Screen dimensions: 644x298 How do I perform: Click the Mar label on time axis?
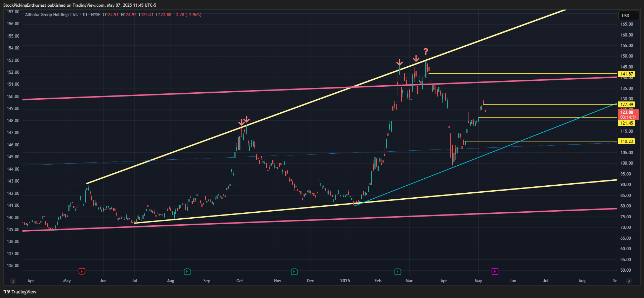pyautogui.click(x=409, y=281)
